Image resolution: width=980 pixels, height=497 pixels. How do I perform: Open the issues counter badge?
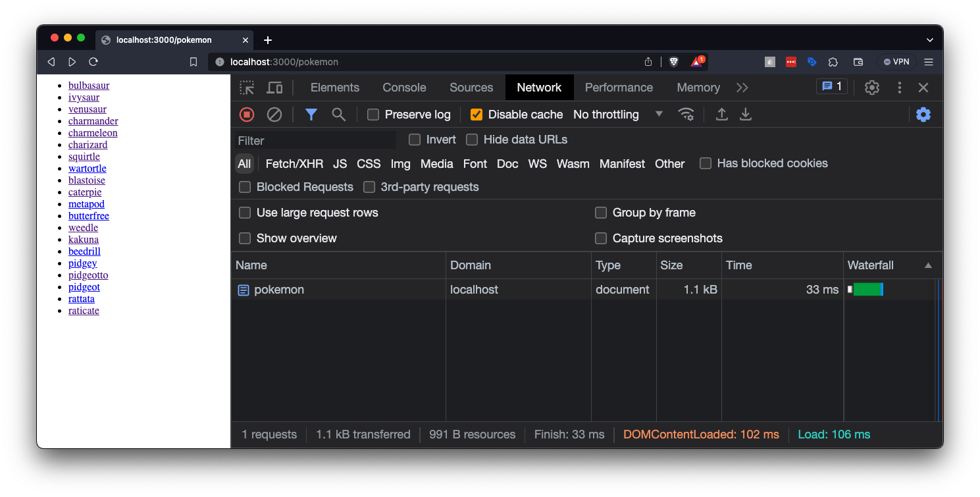tap(832, 87)
